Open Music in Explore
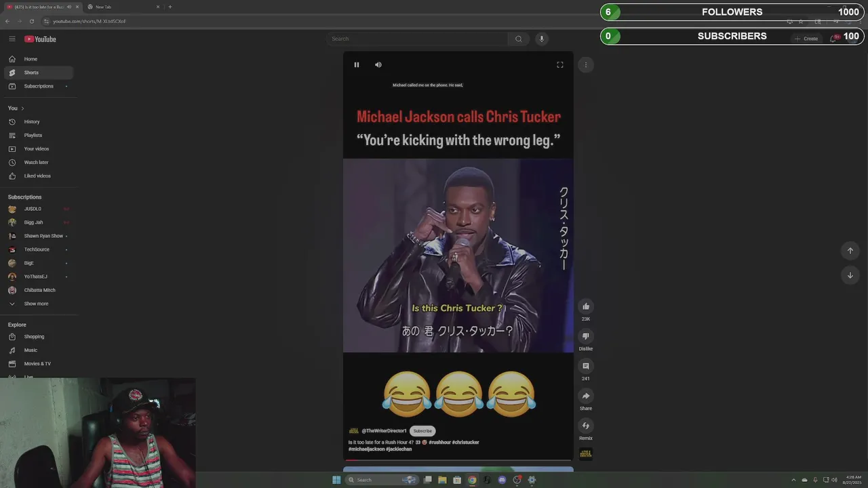 [39, 350]
